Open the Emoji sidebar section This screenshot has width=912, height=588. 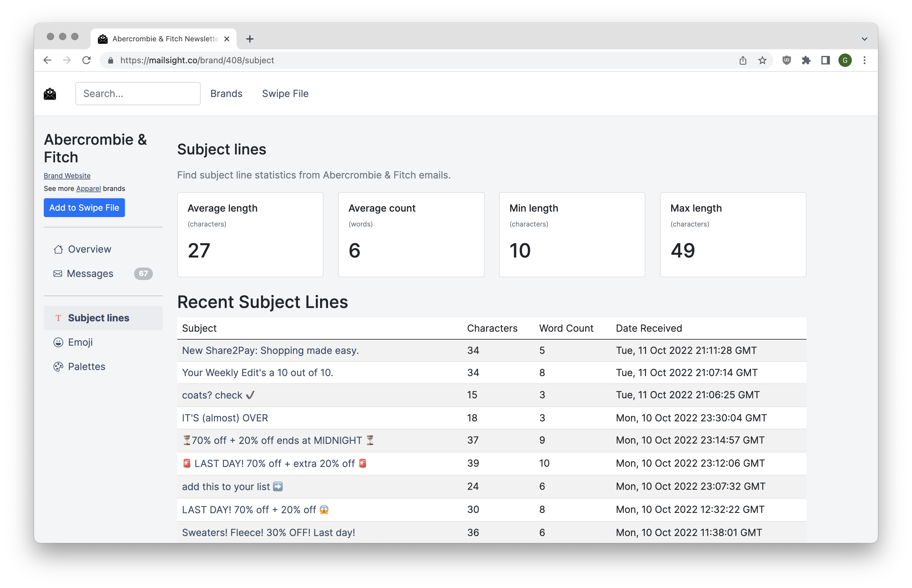(103, 342)
